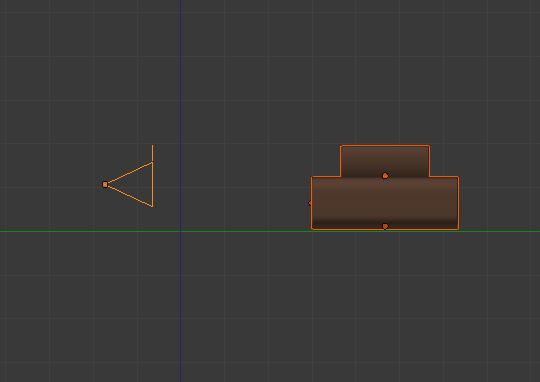Click the right step ledge of the mesh
Image resolution: width=540 pixels, height=382 pixels.
pos(444,177)
